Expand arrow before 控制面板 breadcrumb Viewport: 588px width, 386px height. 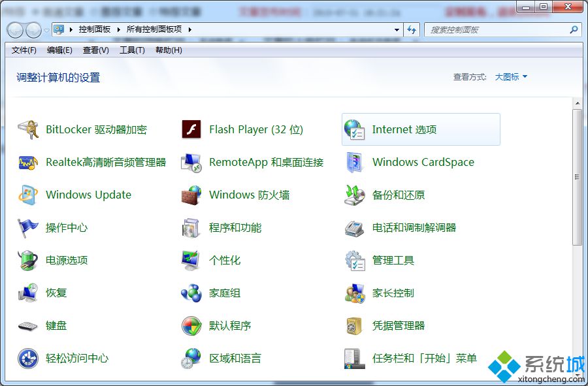coord(71,29)
